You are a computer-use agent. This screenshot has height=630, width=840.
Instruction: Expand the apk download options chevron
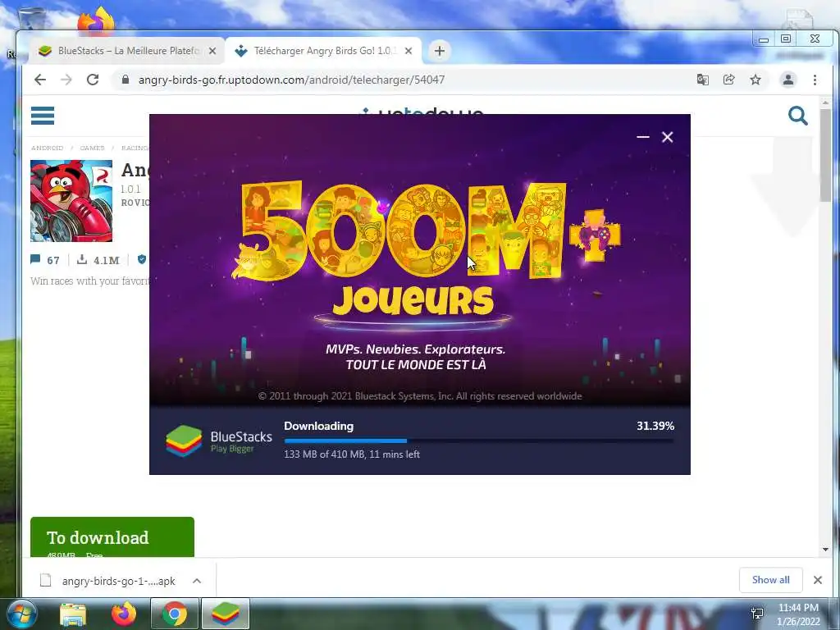(197, 581)
